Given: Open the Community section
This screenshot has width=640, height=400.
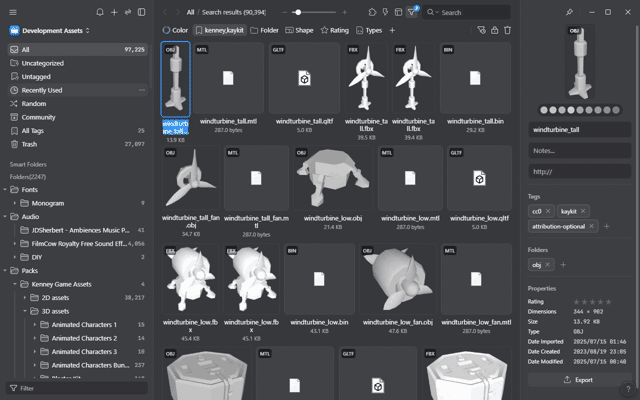Looking at the screenshot, I should (78, 117).
